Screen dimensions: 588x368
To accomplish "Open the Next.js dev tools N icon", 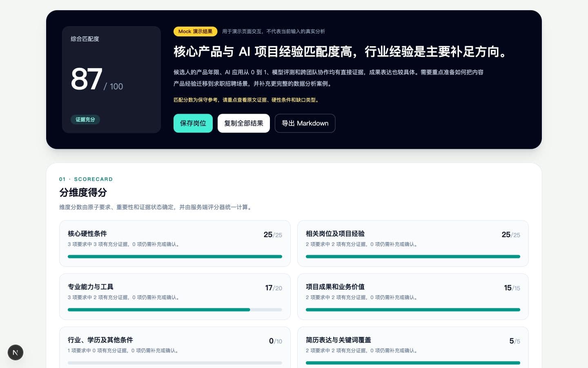I will pos(16,352).
